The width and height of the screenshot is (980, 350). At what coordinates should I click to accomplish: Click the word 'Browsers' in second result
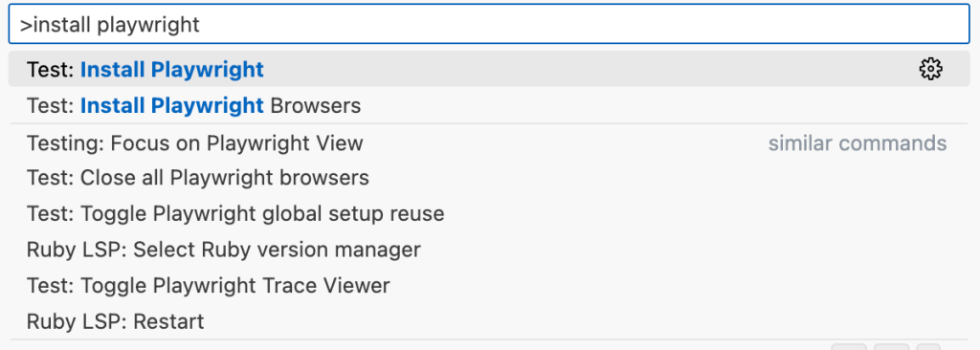click(x=316, y=105)
